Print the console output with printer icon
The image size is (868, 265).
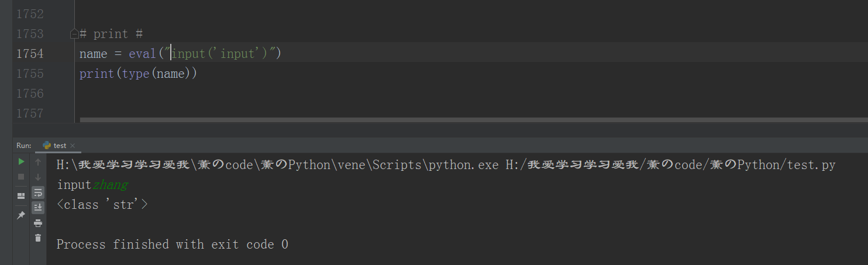38,223
